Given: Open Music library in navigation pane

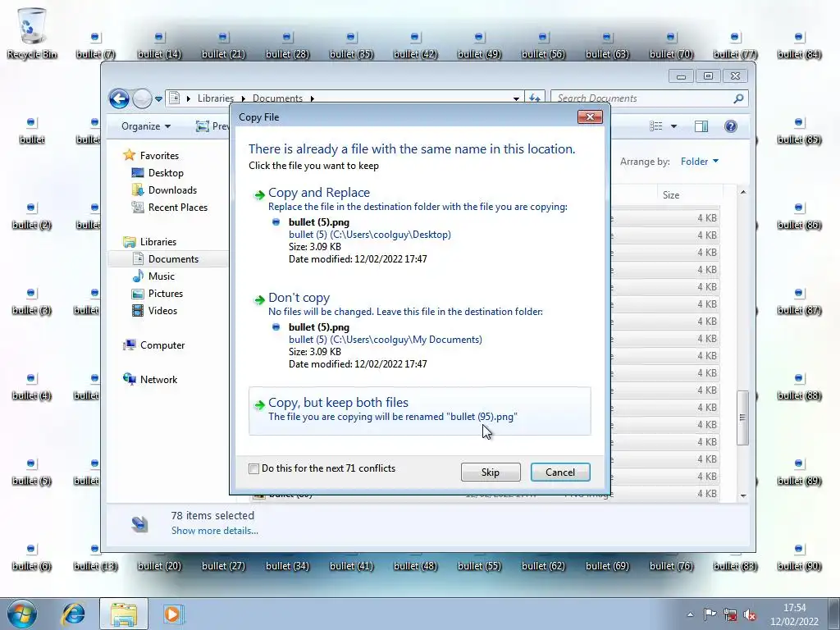Looking at the screenshot, I should pyautogui.click(x=162, y=276).
